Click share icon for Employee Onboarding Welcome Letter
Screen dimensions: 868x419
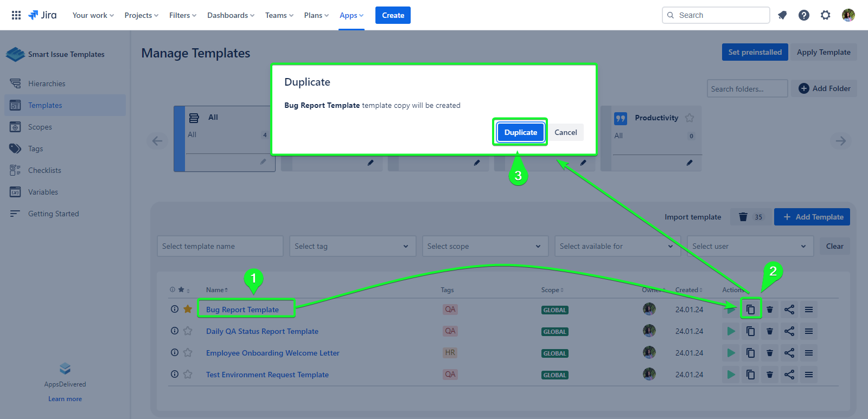789,353
